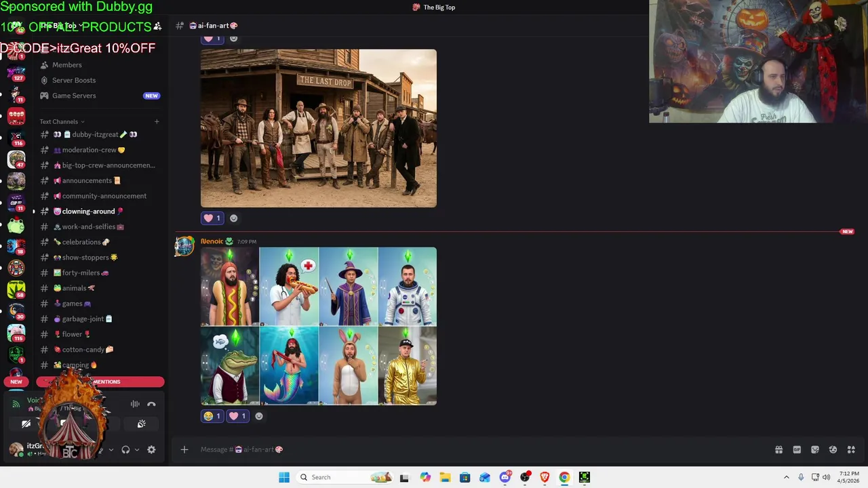Show hidden icons in the system tray

point(787,477)
